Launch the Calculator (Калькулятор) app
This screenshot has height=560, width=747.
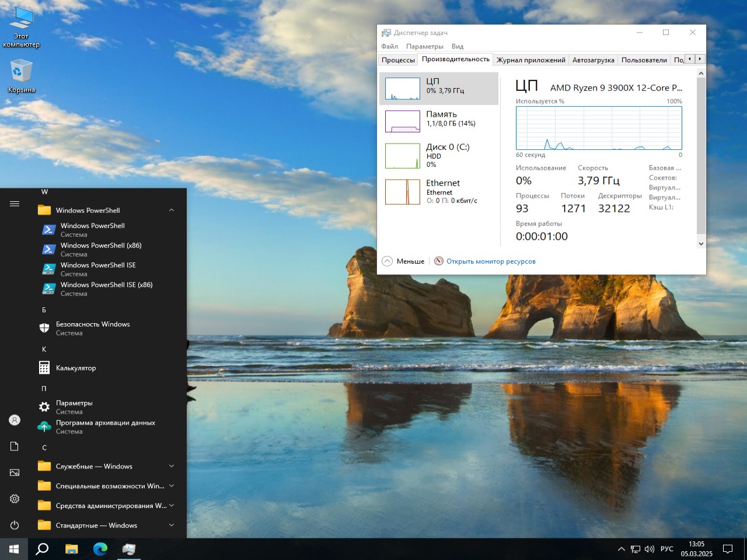pyautogui.click(x=76, y=368)
